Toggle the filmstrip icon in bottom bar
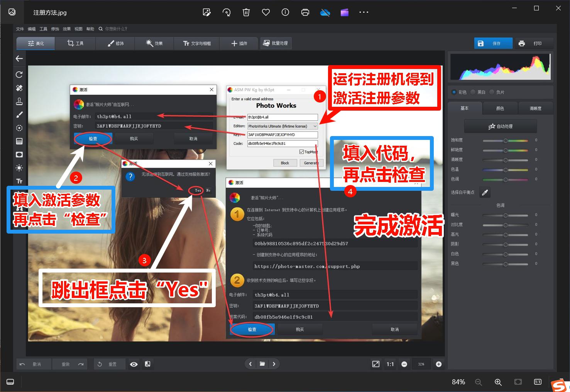Screen dimensions: 570x392 (10, 382)
